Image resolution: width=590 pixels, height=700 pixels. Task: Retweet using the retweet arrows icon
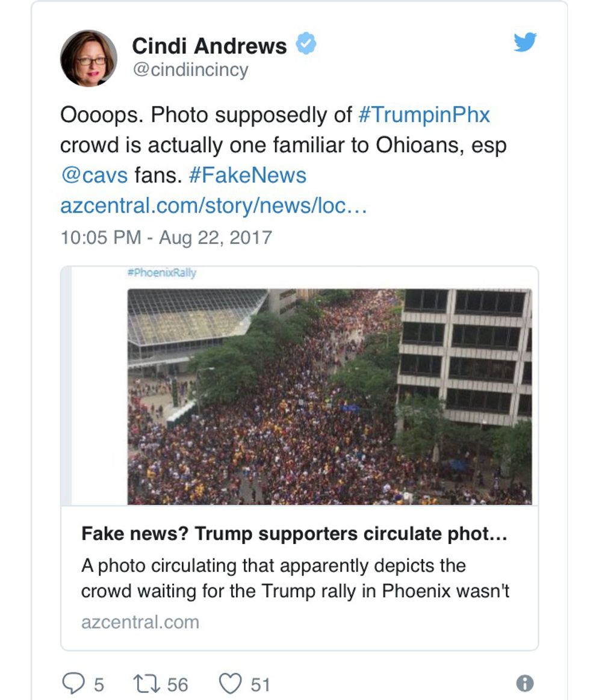[144, 684]
